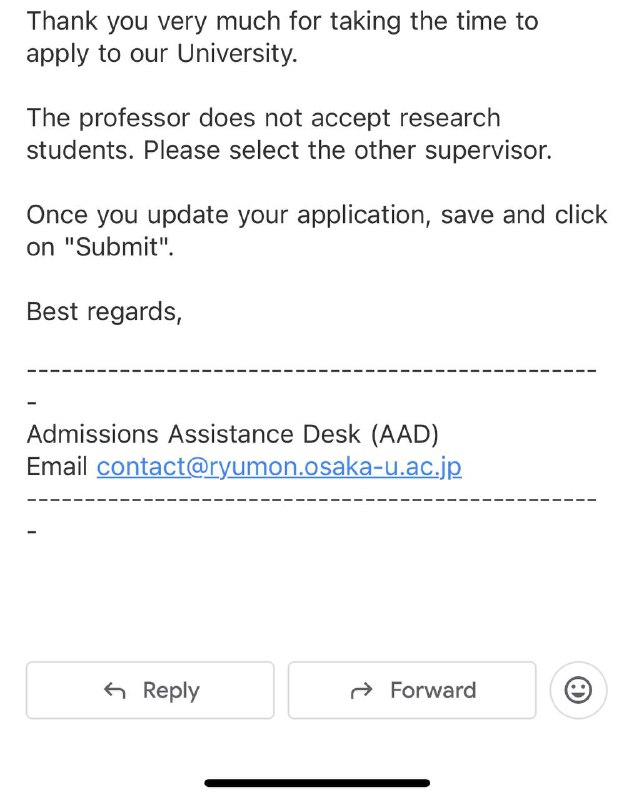This screenshot has width=634, height=800.
Task: Tap the home indicator bar at bottom
Action: 317,782
